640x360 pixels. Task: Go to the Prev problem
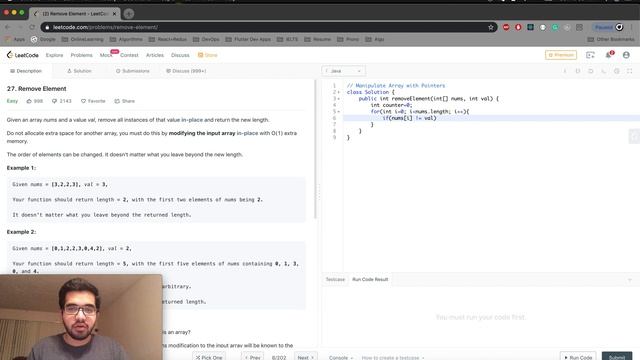point(252,357)
